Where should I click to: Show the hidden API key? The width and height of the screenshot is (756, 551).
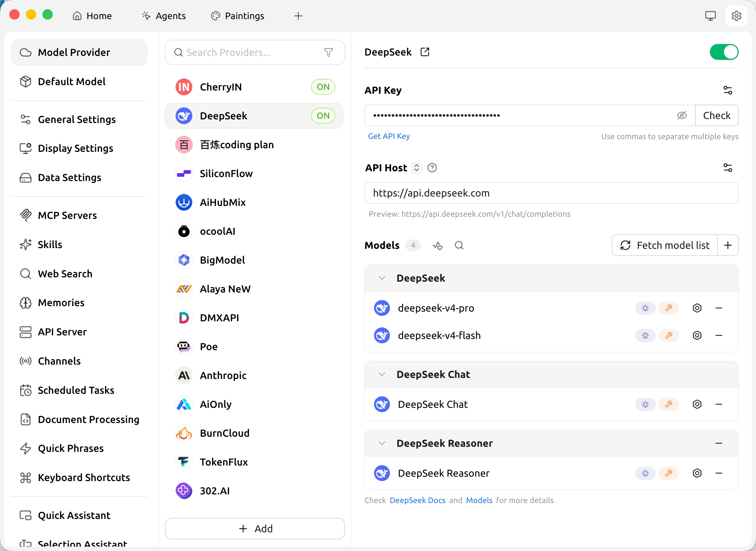coord(682,115)
